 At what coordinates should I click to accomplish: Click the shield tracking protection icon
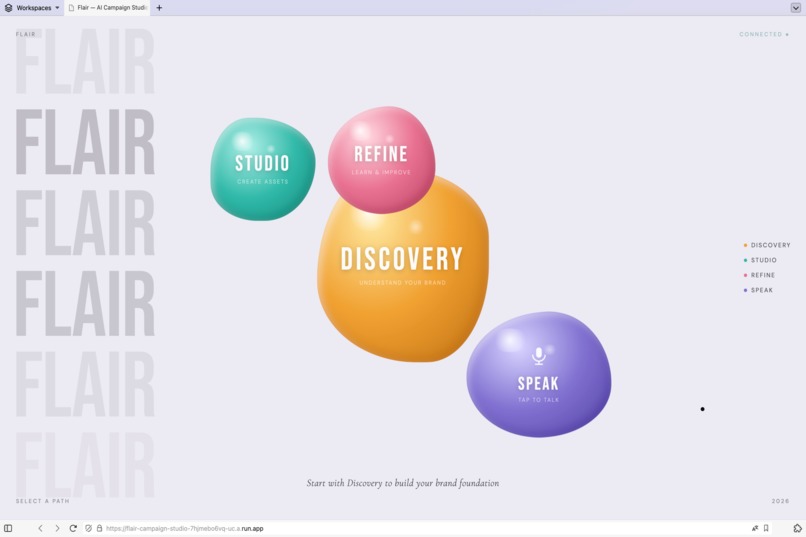(88, 528)
